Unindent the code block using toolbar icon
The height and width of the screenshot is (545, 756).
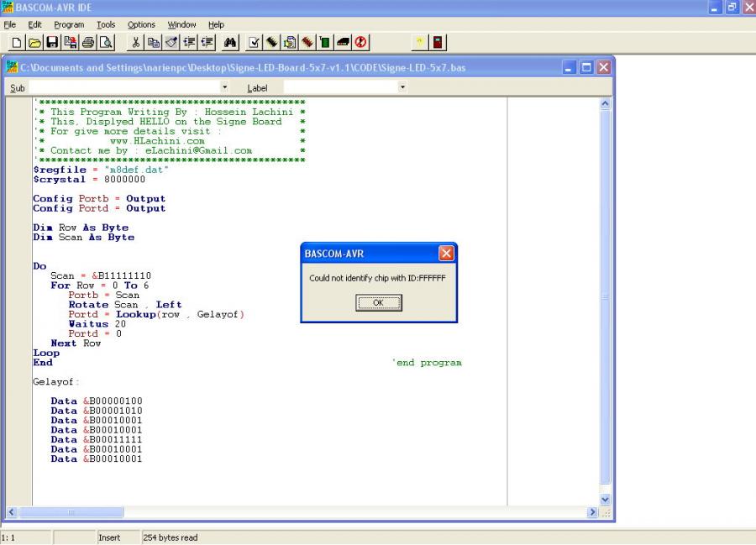coord(207,42)
